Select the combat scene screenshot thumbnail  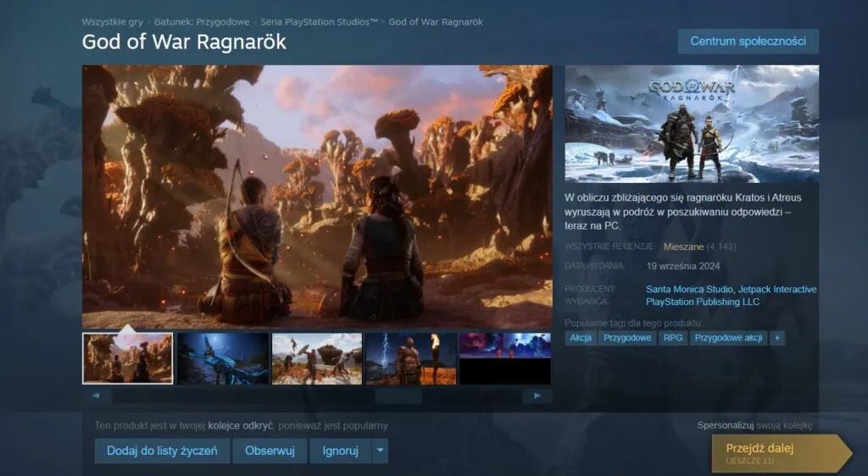pos(317,358)
